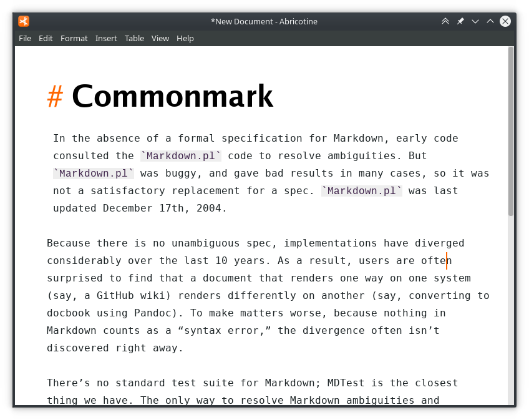Maximize the window using the up chevron
Image resolution: width=529 pixels, height=420 pixels.
(x=490, y=21)
